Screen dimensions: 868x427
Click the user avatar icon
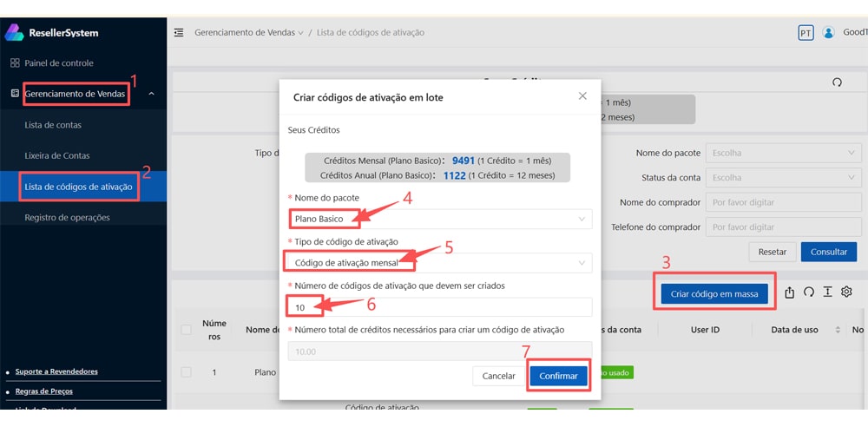click(x=828, y=33)
